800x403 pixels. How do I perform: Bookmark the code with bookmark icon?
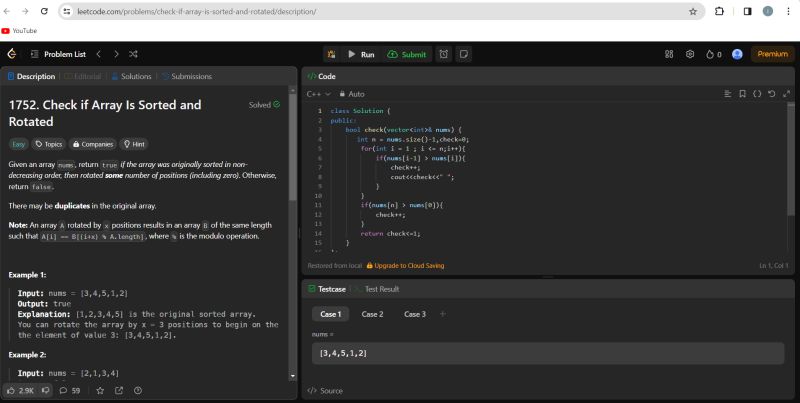pos(742,93)
